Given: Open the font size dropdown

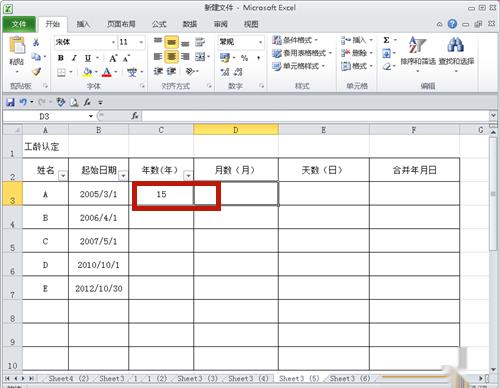Looking at the screenshot, I should 141,42.
